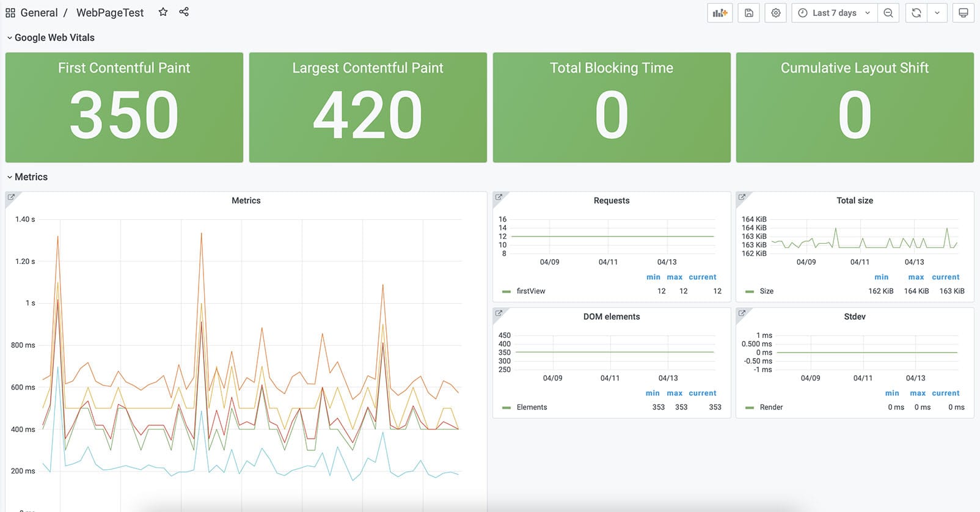Sort DOM elements legend by current
This screenshot has height=512, width=980.
click(x=703, y=393)
